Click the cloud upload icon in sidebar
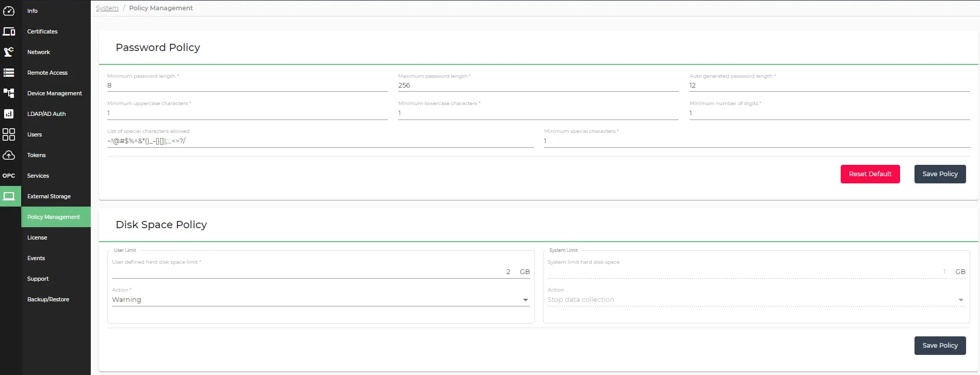The height and width of the screenshot is (375, 980). coord(9,155)
